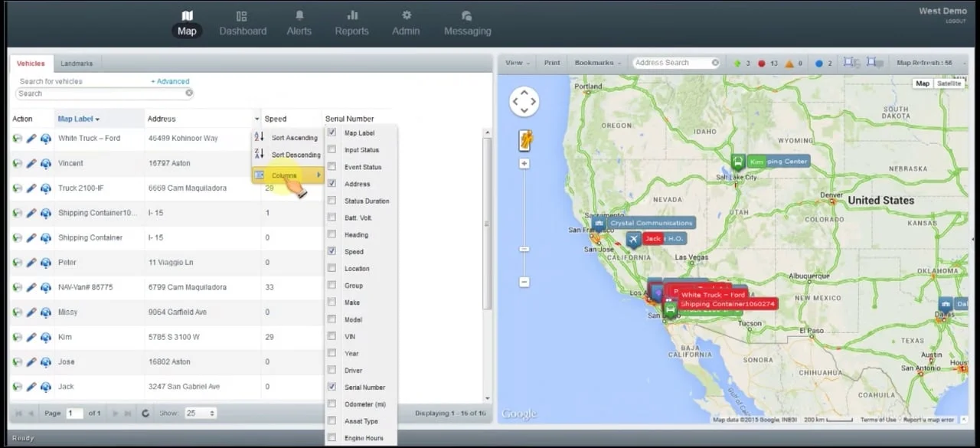This screenshot has width=980, height=448.
Task: Switch the map to Satellite view
Action: [x=949, y=83]
